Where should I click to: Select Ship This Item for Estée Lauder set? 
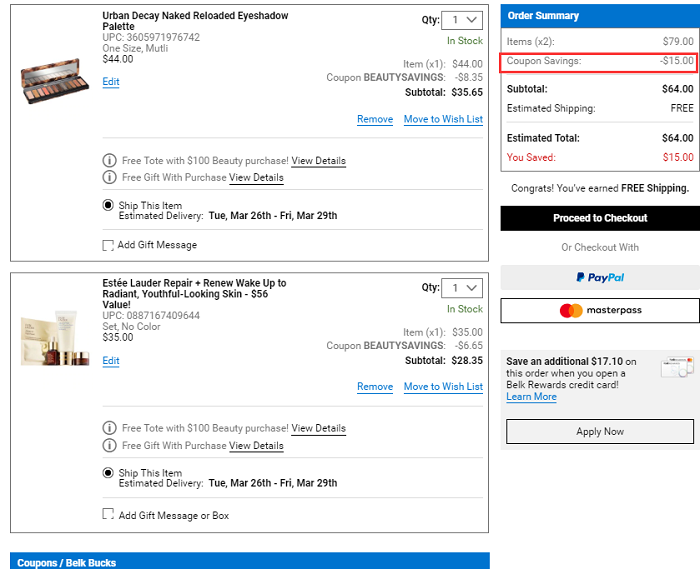109,474
